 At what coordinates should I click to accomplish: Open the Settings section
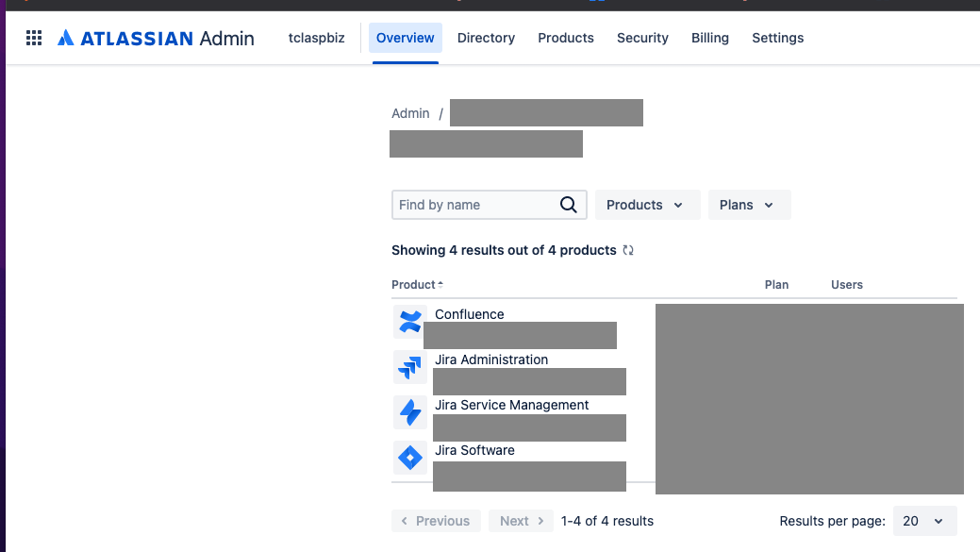(x=777, y=38)
